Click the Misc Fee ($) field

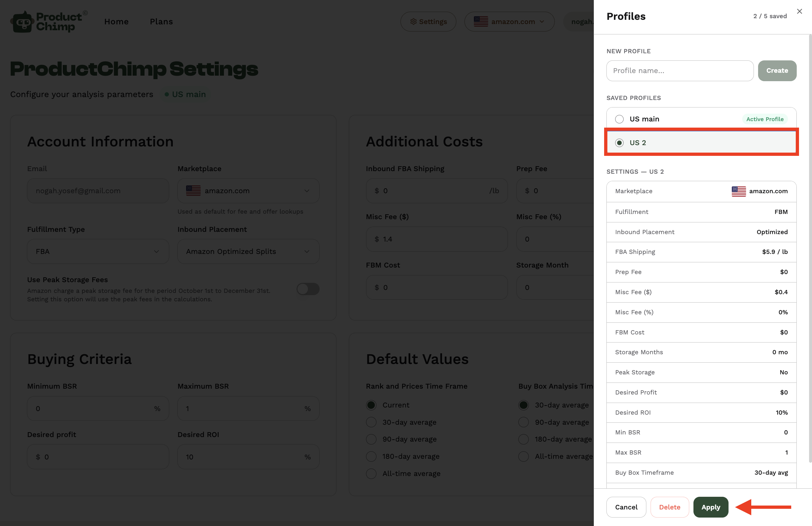(x=437, y=239)
